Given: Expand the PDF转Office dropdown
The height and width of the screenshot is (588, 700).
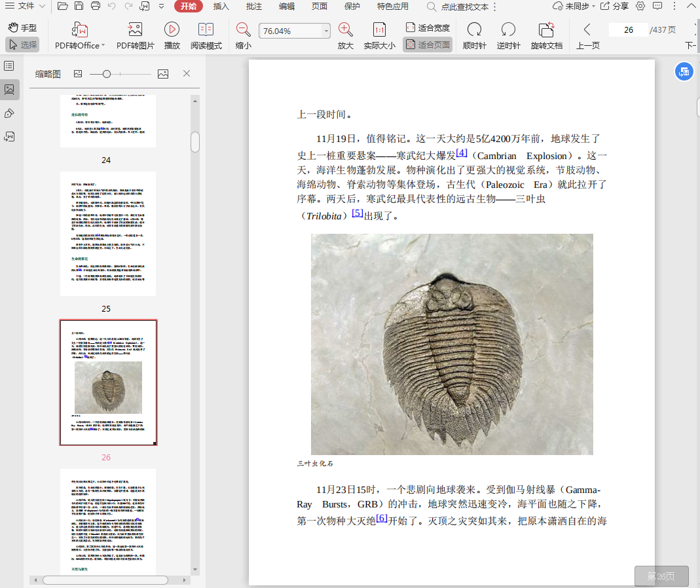Looking at the screenshot, I should [x=103, y=46].
